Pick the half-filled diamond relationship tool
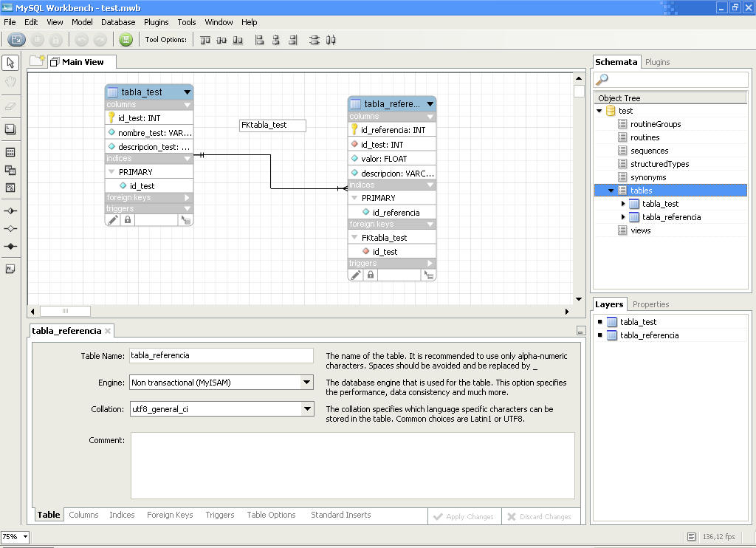 pyautogui.click(x=10, y=210)
